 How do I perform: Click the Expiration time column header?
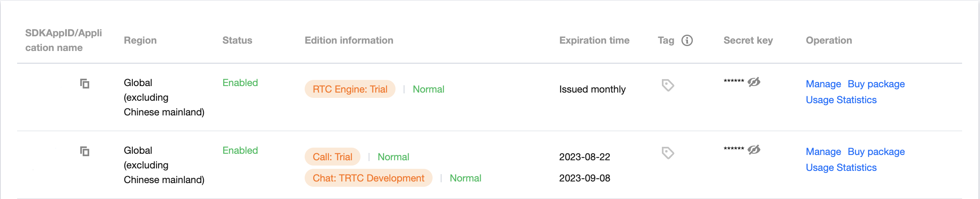coord(594,40)
